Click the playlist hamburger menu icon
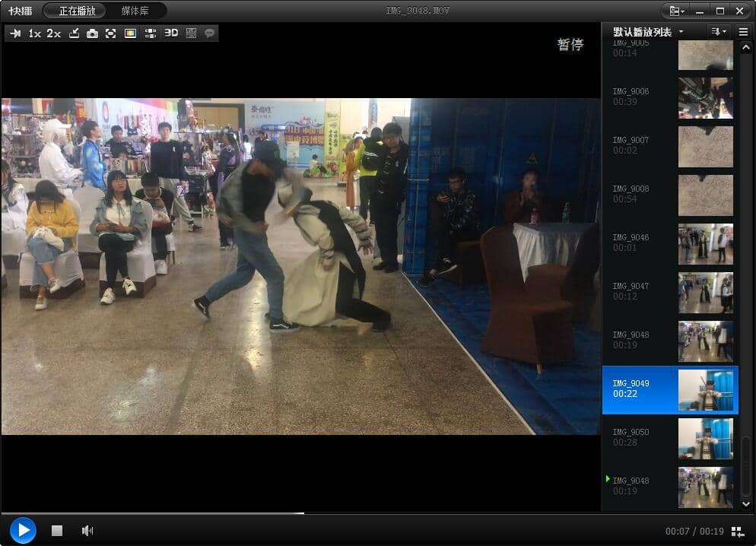 pyautogui.click(x=743, y=32)
